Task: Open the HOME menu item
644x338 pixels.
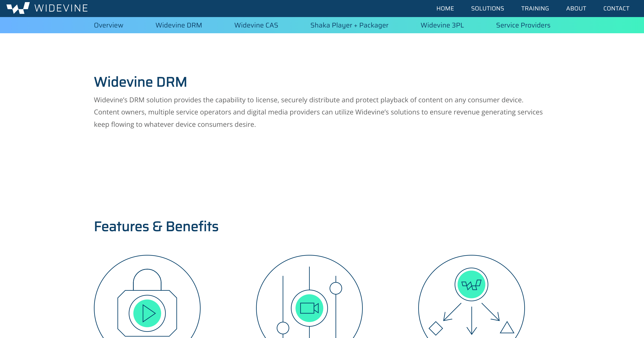Action: coord(445,9)
